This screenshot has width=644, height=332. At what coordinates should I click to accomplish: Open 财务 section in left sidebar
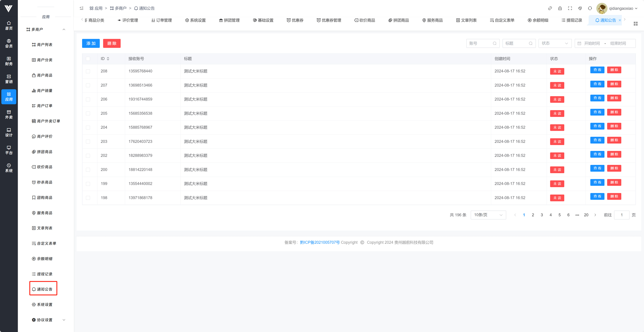pyautogui.click(x=9, y=61)
